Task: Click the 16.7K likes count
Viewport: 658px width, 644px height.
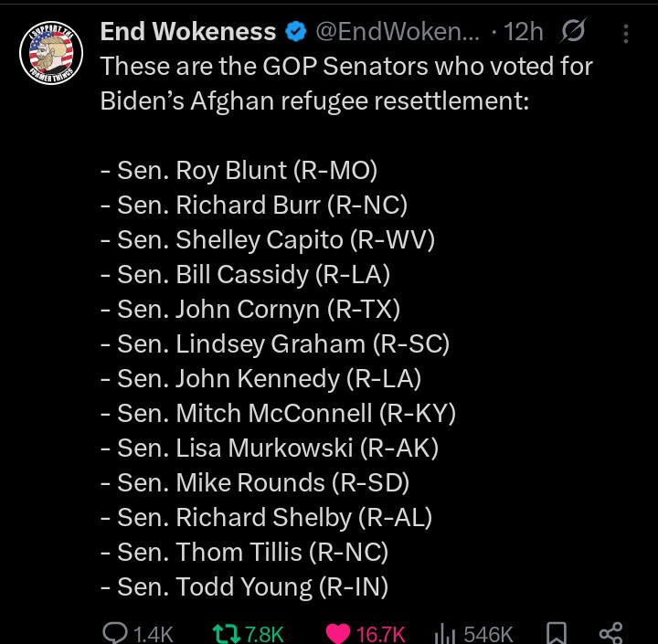Action: tap(381, 633)
